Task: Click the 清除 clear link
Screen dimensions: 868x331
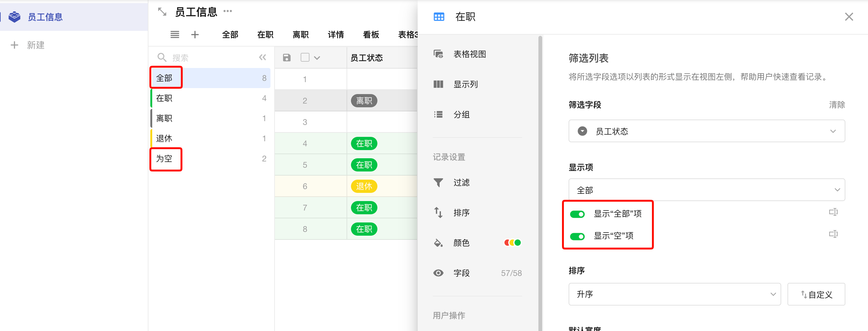Action: 837,105
